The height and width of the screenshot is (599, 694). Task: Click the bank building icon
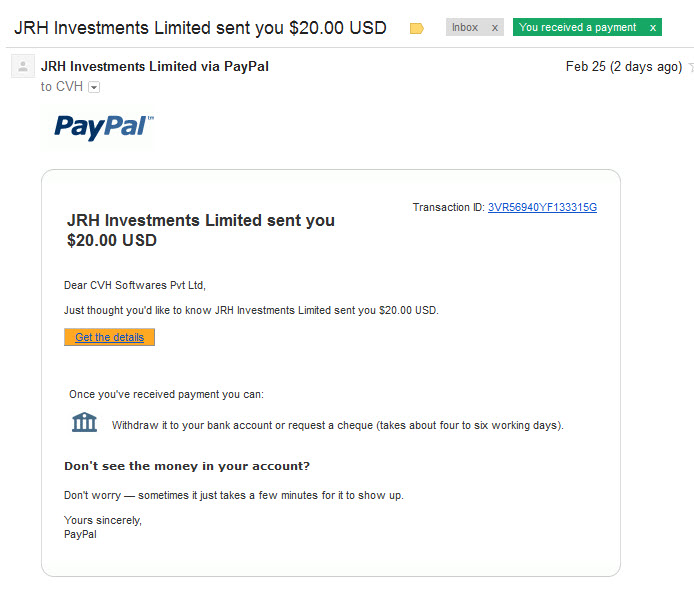click(84, 422)
